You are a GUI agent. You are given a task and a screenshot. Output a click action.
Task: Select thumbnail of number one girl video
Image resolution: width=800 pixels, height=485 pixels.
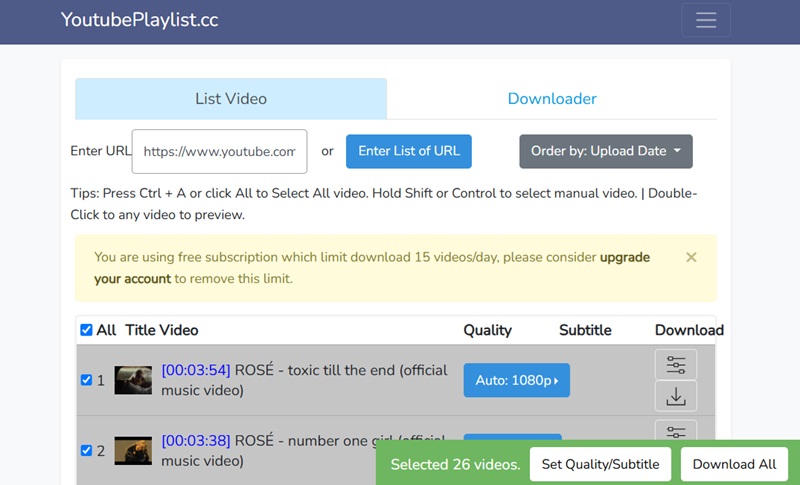point(133,450)
